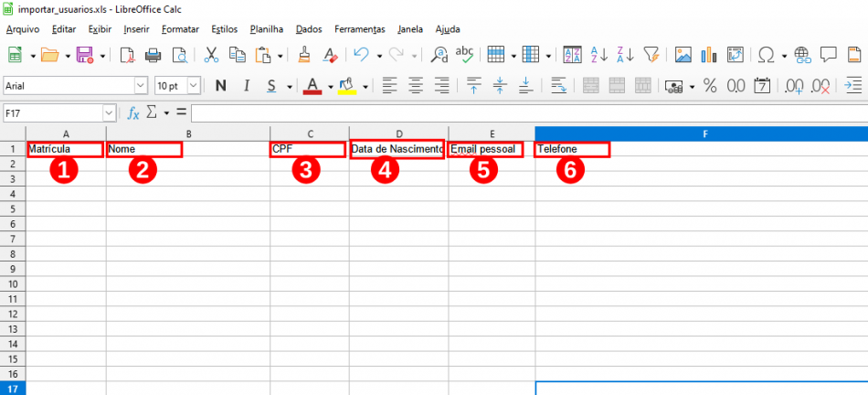
Task: Insert a hyperlink
Action: [802, 55]
